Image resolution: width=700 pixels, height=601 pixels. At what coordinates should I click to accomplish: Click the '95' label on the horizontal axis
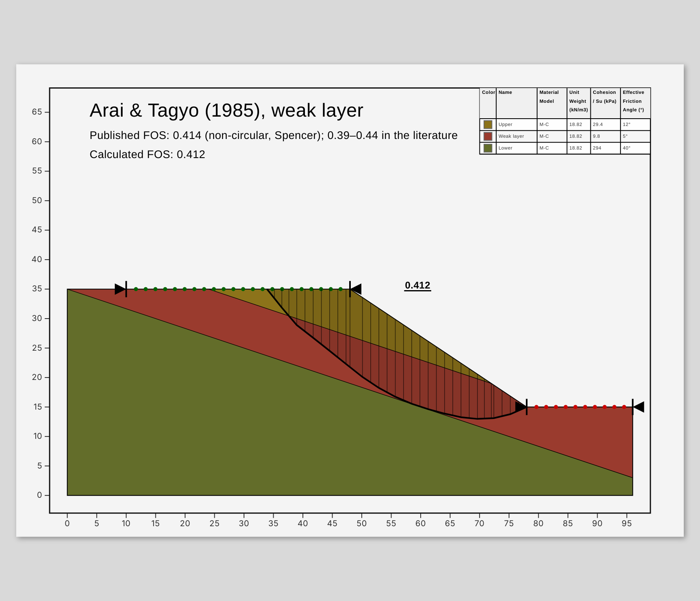pos(627,523)
